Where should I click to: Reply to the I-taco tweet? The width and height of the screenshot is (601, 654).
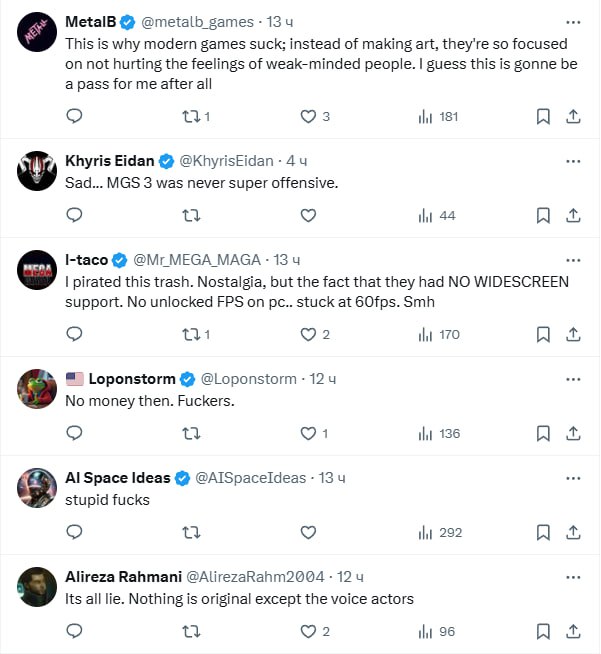click(74, 334)
